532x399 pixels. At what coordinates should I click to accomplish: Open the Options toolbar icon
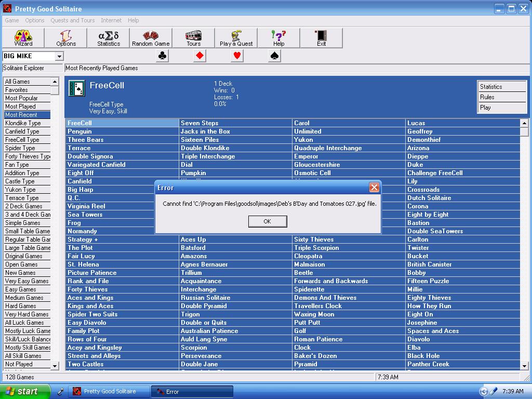click(x=66, y=37)
